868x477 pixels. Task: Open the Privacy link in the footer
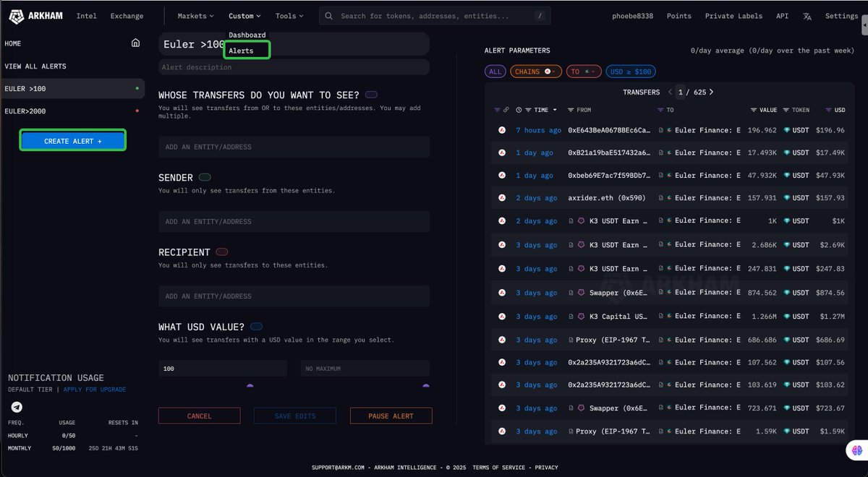pos(546,468)
